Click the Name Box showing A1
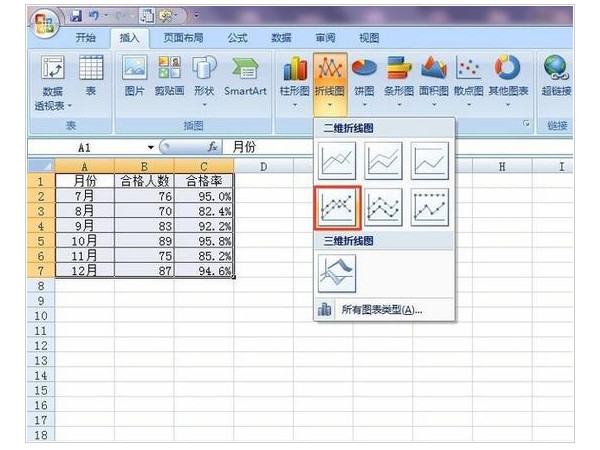 point(86,147)
